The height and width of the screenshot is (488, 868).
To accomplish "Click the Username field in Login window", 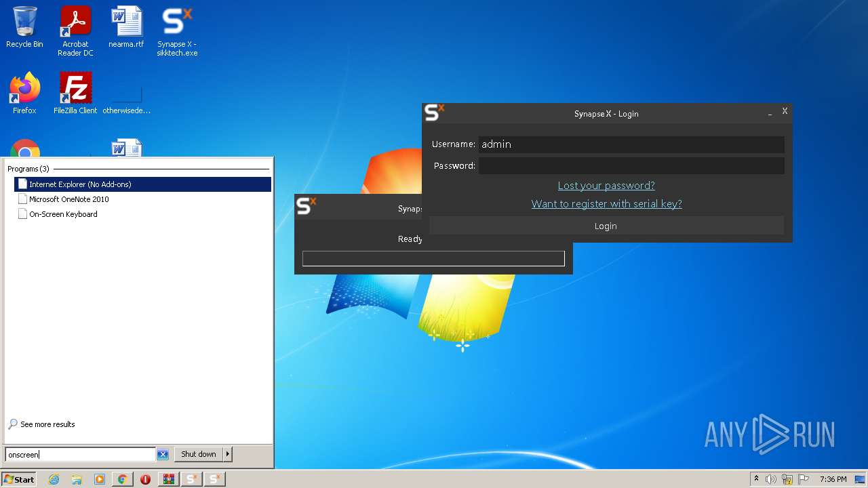I will tap(631, 144).
